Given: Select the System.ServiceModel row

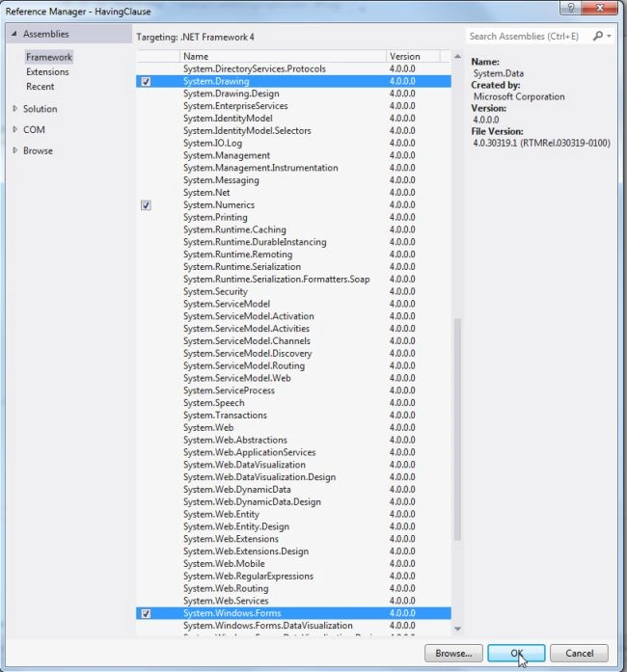Looking at the screenshot, I should pos(294,304).
